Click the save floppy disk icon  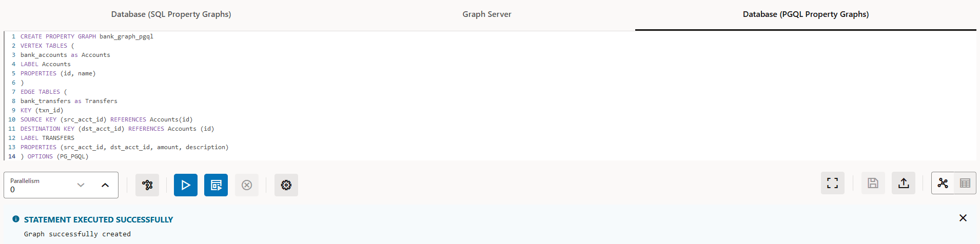[873, 183]
